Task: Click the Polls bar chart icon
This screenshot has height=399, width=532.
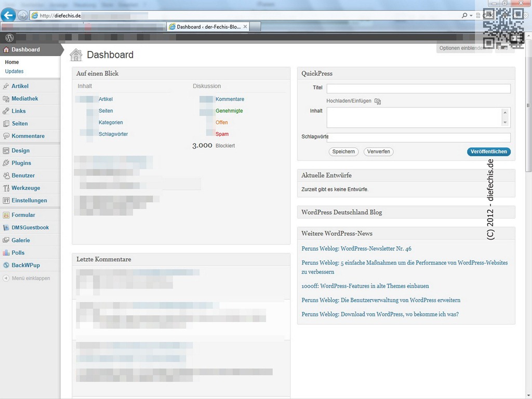Action: click(6, 253)
